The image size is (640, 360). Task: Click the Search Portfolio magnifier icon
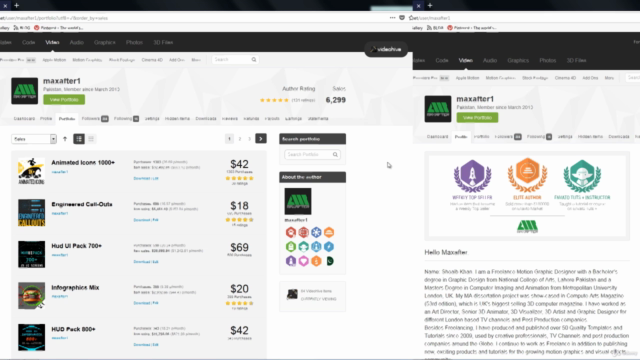(x=335, y=155)
